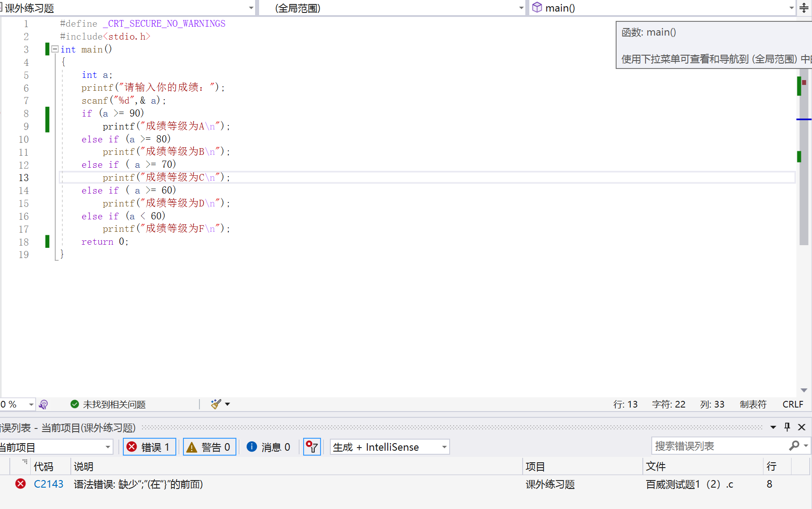Click the line value 8 in error row
The width and height of the screenshot is (812, 509).
pyautogui.click(x=769, y=484)
